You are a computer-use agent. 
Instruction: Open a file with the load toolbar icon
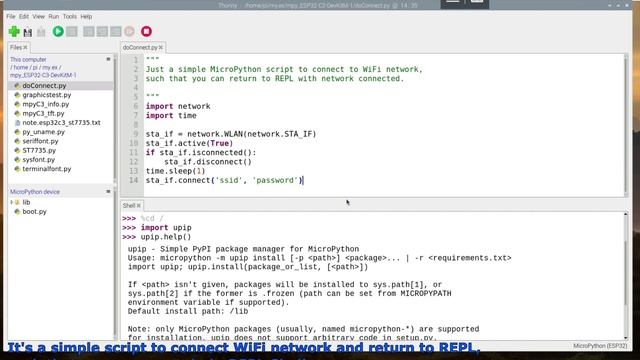coord(28,32)
